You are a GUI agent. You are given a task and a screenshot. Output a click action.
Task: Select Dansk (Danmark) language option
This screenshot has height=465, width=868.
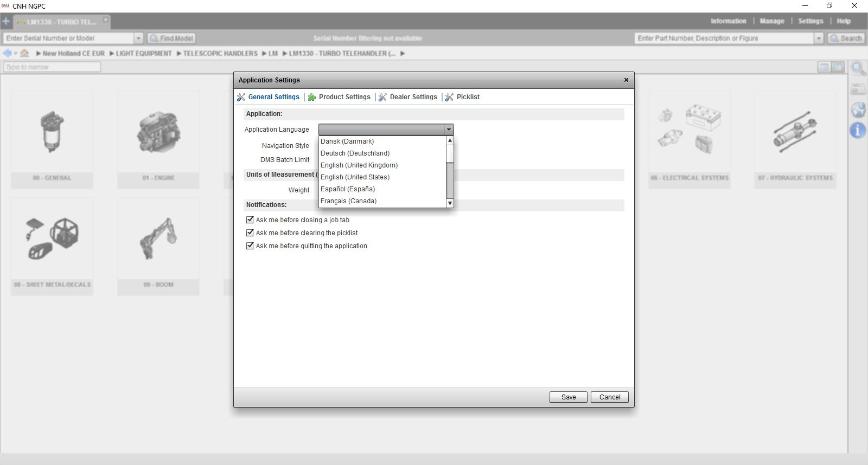(x=382, y=141)
